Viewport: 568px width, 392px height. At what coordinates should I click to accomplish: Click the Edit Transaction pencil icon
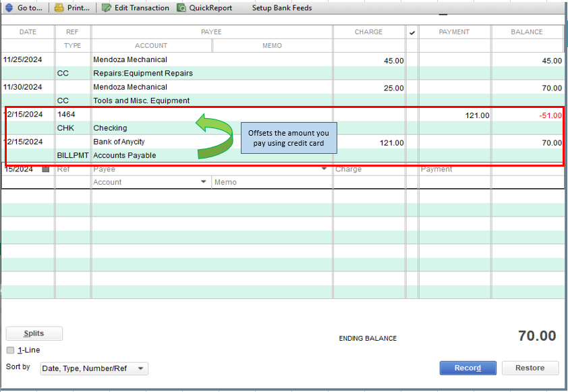(106, 7)
